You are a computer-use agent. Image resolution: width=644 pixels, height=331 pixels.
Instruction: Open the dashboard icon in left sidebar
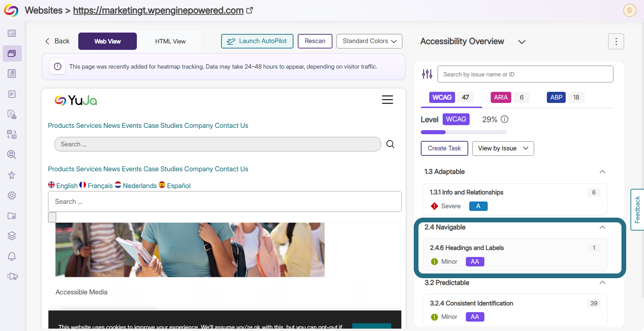[x=12, y=33]
